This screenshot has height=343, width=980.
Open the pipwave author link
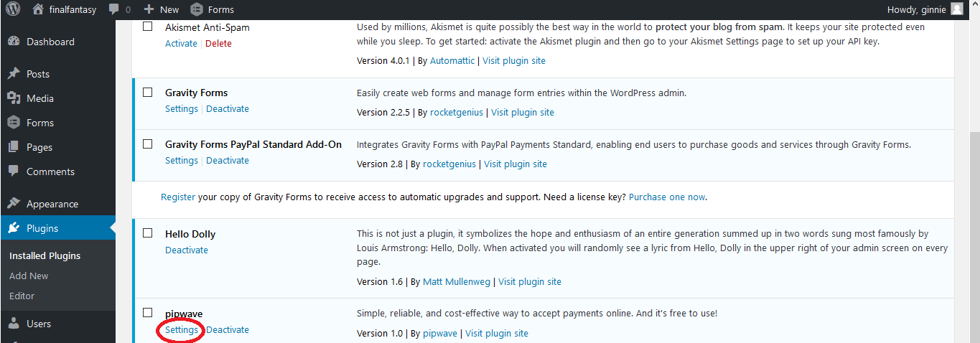point(440,333)
